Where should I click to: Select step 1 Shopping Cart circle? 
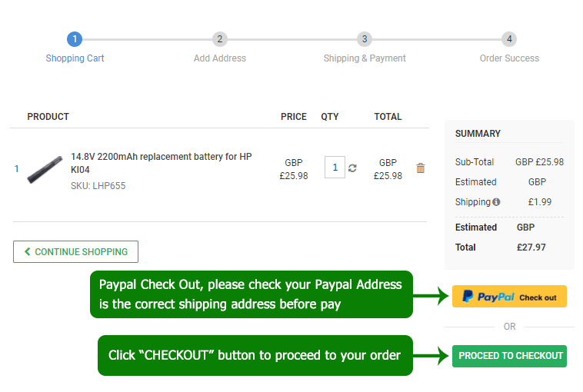click(x=75, y=39)
